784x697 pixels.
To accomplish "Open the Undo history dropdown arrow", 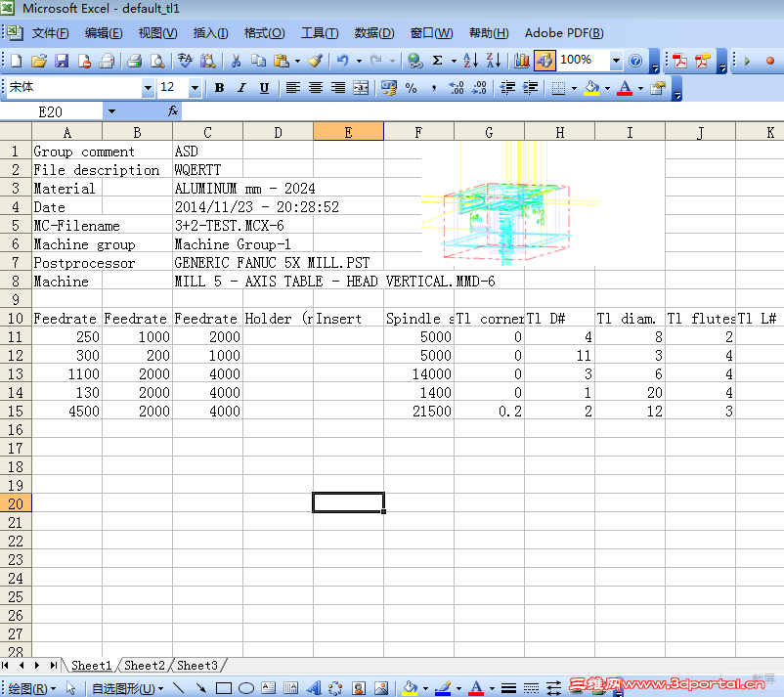I will [359, 62].
